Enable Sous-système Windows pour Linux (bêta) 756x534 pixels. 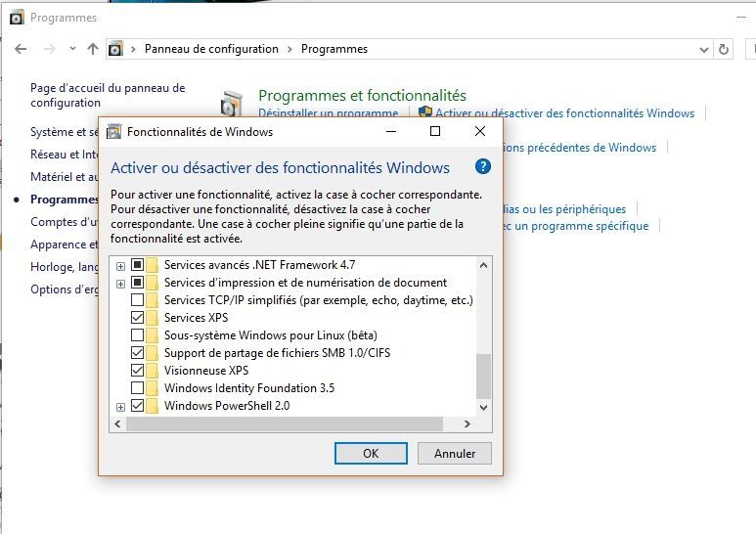(x=138, y=334)
